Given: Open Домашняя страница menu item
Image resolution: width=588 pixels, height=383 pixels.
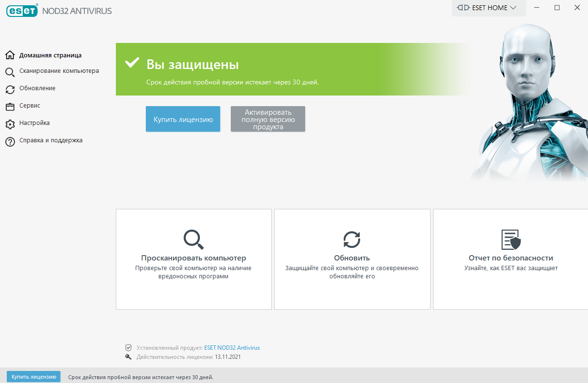Looking at the screenshot, I should 50,55.
